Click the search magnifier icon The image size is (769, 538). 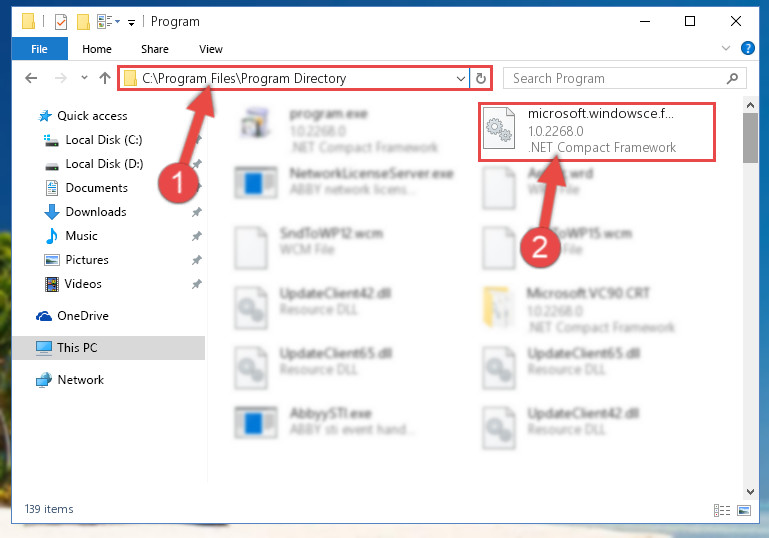pos(732,78)
